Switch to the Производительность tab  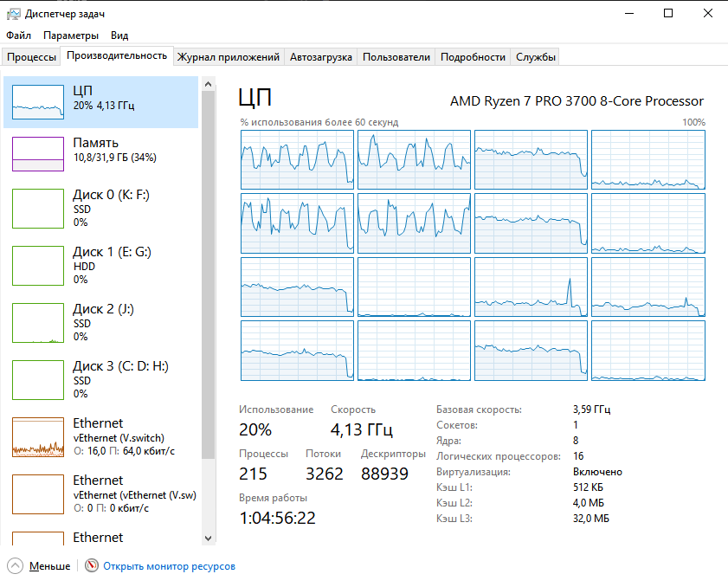117,55
